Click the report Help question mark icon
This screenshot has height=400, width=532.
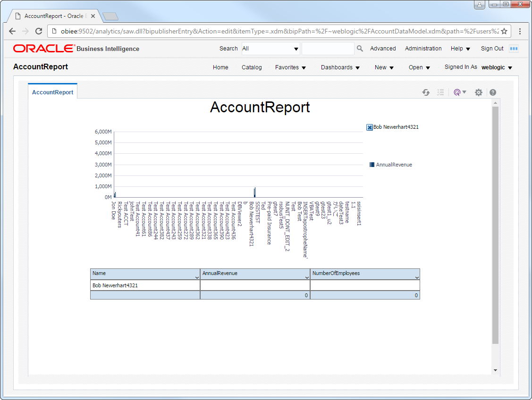click(x=493, y=92)
